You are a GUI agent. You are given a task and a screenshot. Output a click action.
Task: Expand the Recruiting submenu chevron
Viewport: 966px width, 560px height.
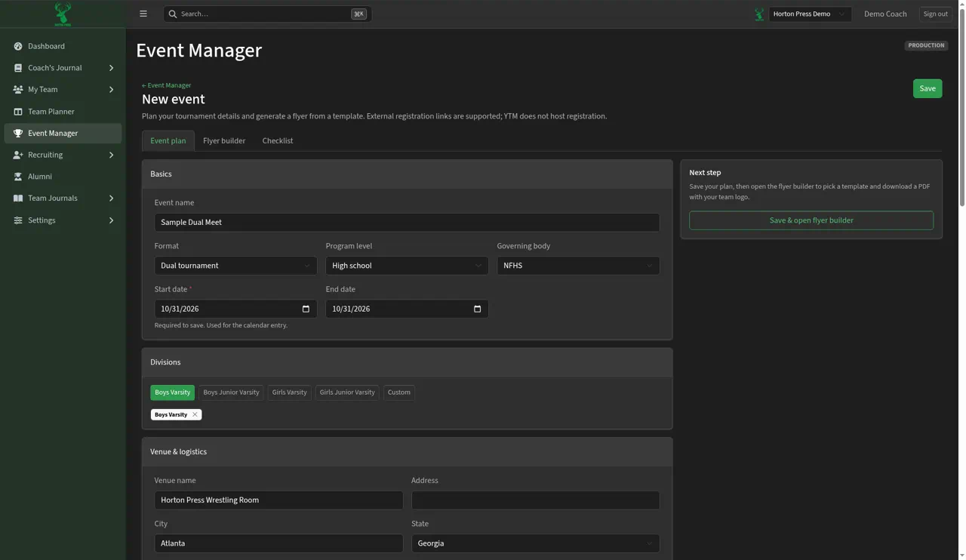point(111,155)
